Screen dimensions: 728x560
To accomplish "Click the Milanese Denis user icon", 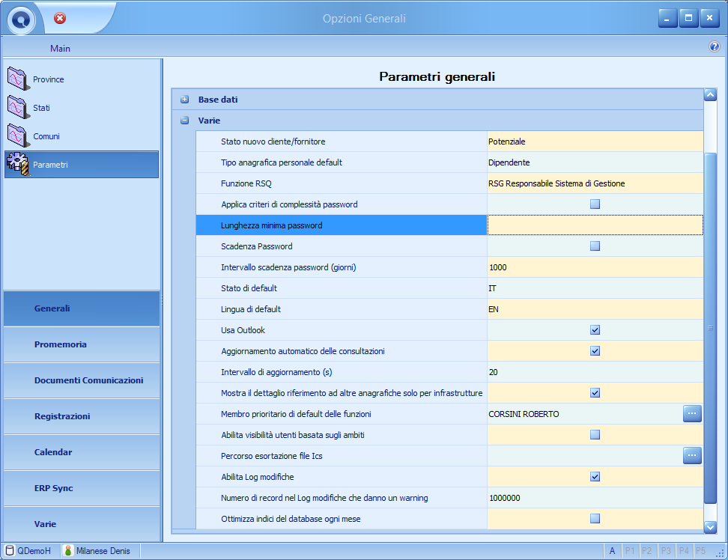I will pyautogui.click(x=68, y=551).
